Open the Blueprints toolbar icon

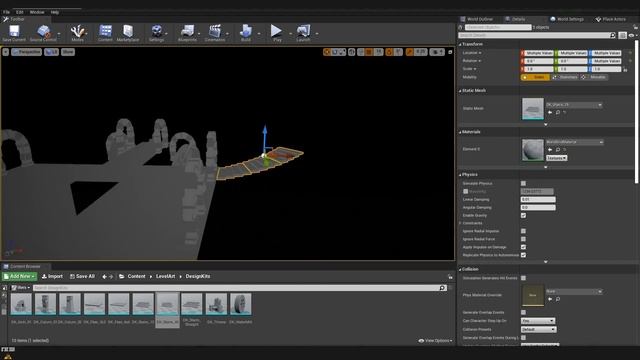pyautogui.click(x=187, y=33)
